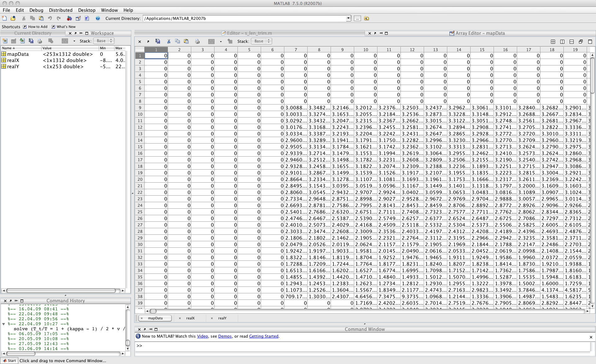Screen dimensions: 596x364
Task: Click the Array Editor horizontal scrollbar thumb
Action: [153, 311]
